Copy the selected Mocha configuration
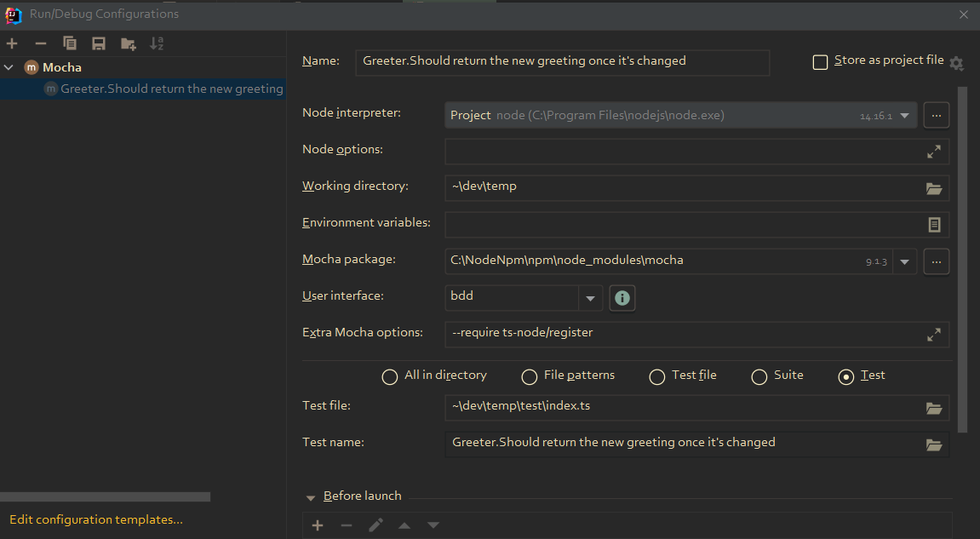The image size is (980, 539). point(70,43)
